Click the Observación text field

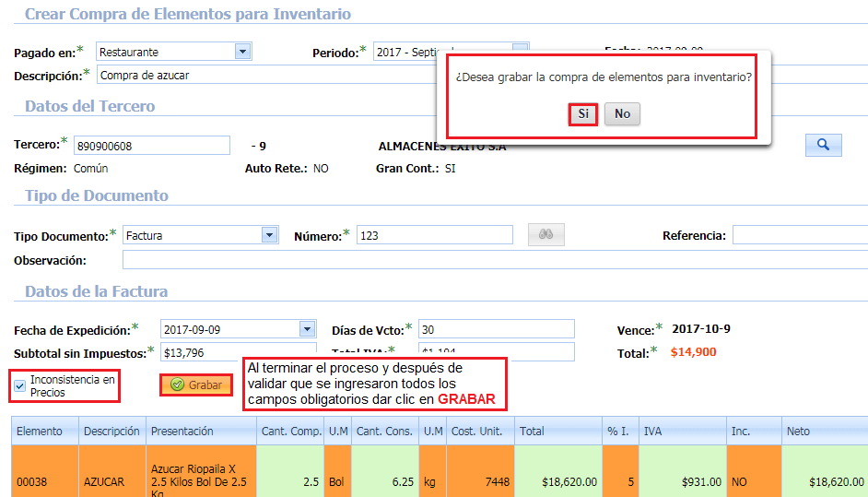tap(495, 259)
